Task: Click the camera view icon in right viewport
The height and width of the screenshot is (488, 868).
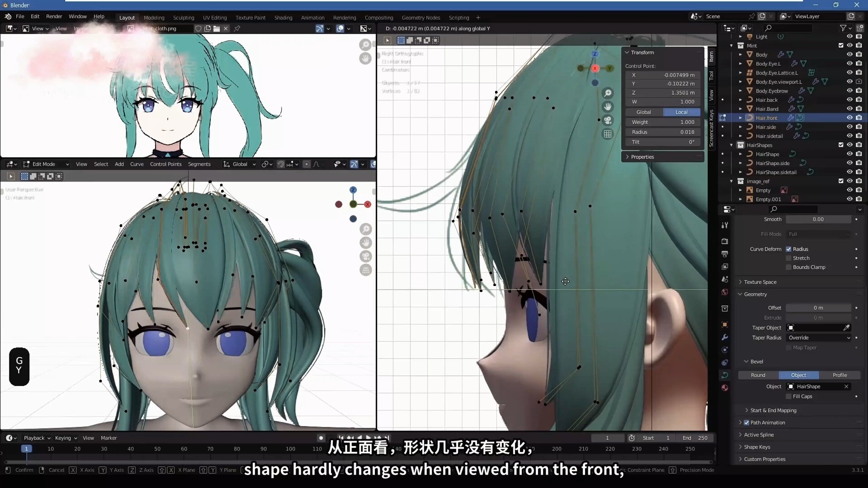Action: (x=608, y=120)
